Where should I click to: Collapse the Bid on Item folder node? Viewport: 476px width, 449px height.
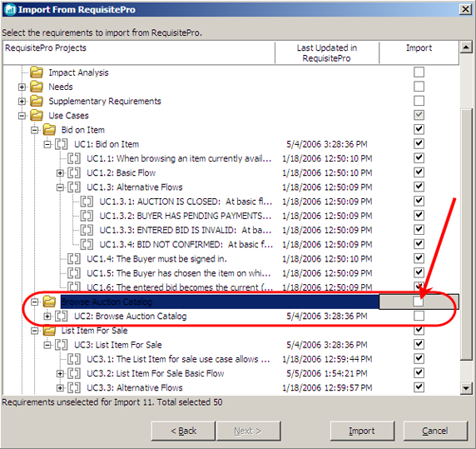click(35, 130)
